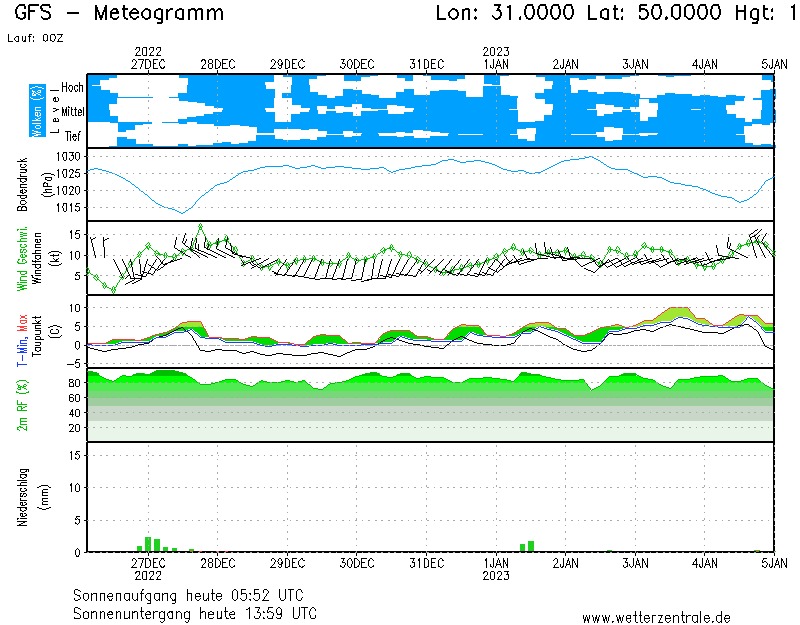
Task: Click the tallest precipitation bar on 27DEC
Action: pos(148,544)
